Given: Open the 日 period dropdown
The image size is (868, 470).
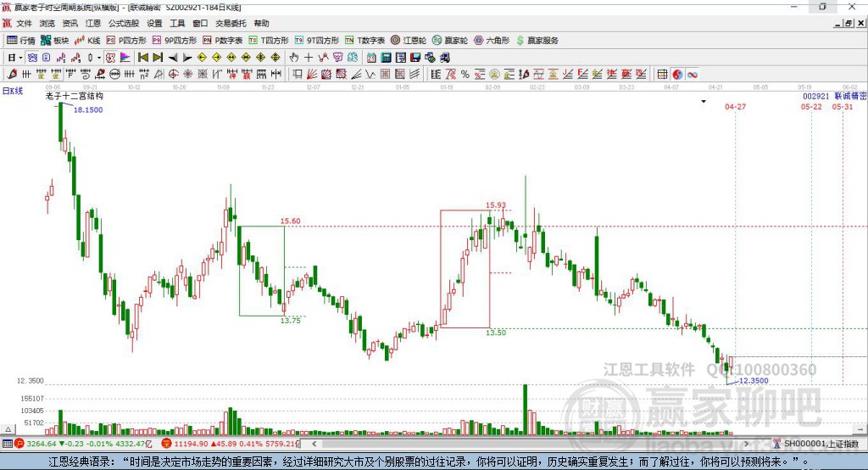Looking at the screenshot, I should 15,57.
